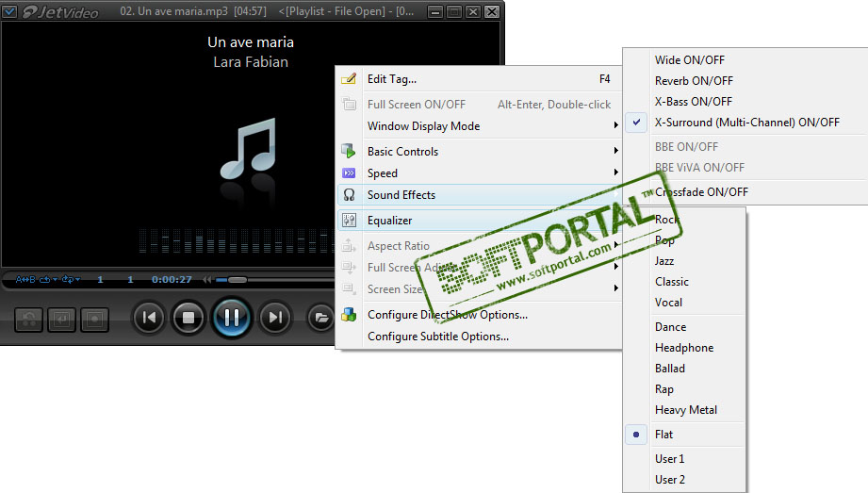Click the grayed-out record circle button
This screenshot has height=493, width=868.
tap(94, 319)
